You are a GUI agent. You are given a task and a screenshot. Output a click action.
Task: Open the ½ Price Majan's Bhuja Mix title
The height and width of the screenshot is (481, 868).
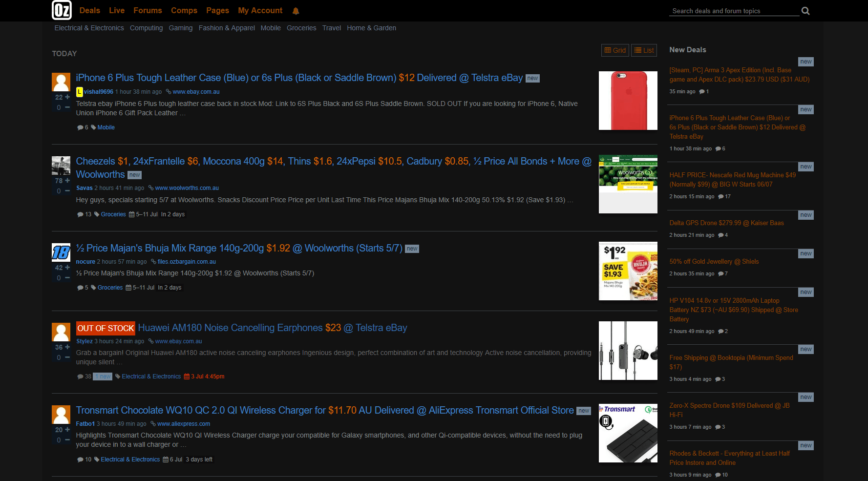(x=239, y=248)
